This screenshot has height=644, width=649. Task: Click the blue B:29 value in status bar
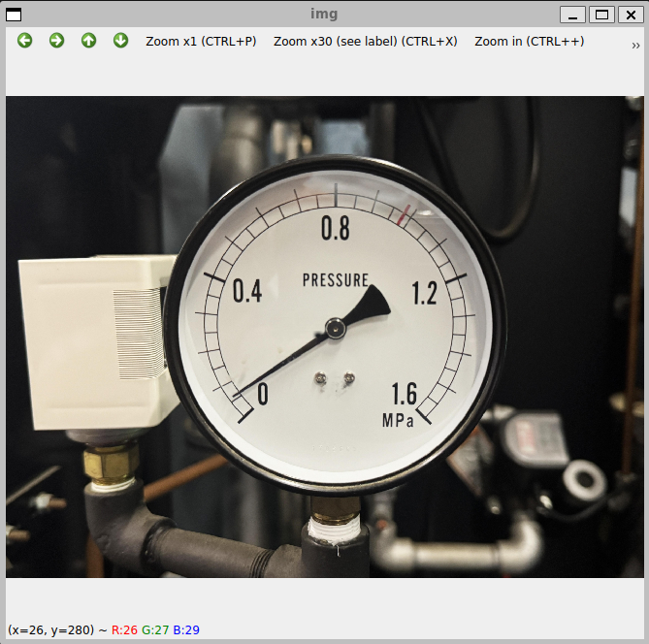[186, 630]
